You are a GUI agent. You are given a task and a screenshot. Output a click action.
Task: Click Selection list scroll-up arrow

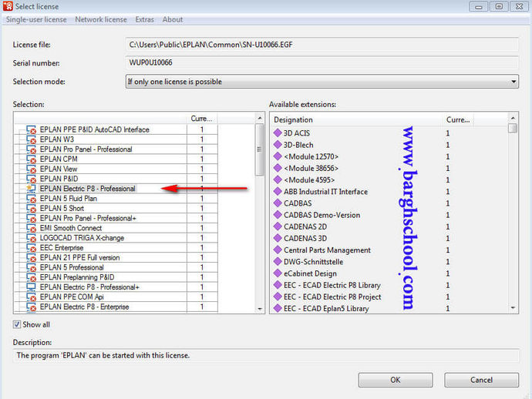point(260,118)
